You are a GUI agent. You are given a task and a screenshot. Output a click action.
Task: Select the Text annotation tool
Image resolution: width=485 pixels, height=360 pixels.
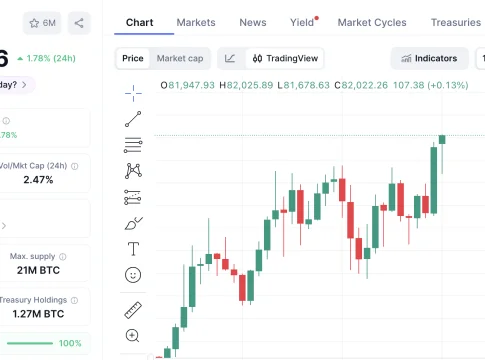coord(133,249)
